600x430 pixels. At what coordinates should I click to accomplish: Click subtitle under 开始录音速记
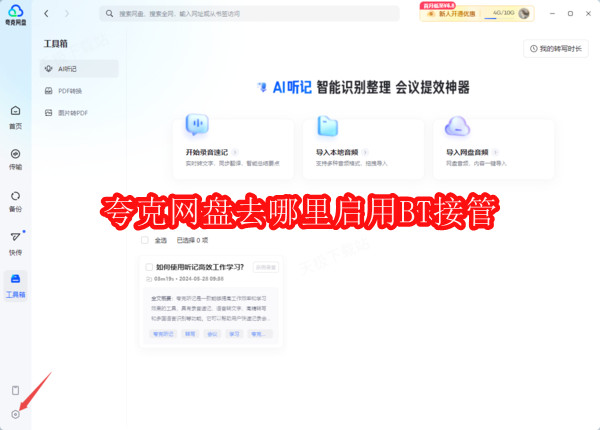tap(233, 163)
